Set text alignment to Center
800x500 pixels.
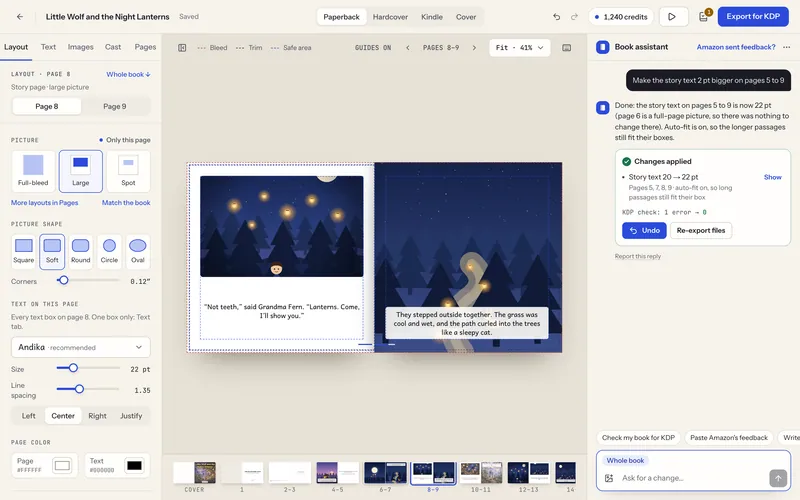(x=63, y=416)
